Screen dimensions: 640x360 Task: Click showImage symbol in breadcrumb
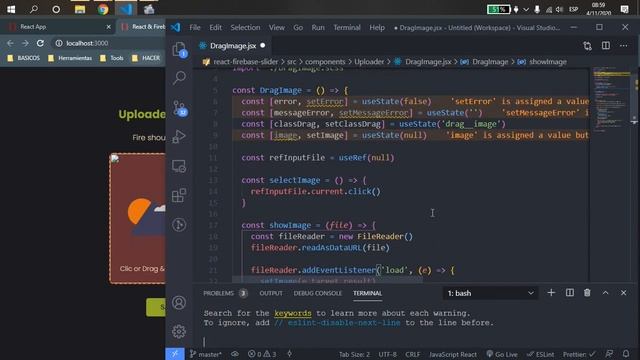tap(548, 62)
